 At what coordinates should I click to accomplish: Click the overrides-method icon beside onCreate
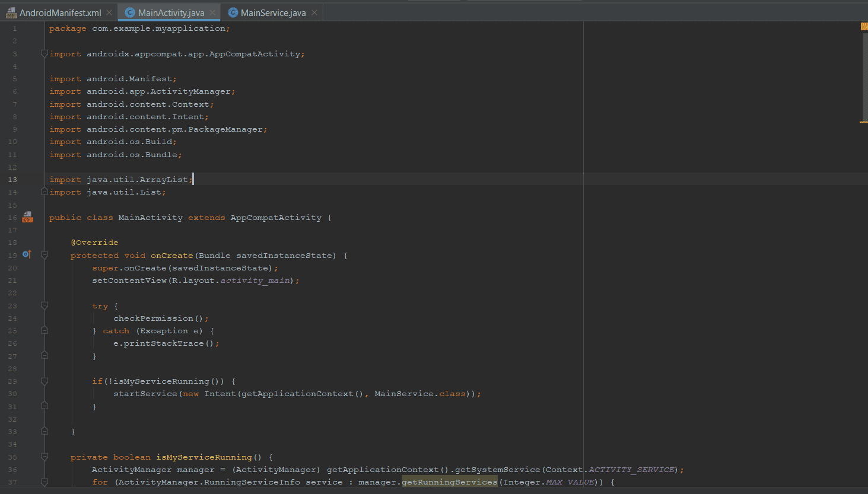[27, 255]
